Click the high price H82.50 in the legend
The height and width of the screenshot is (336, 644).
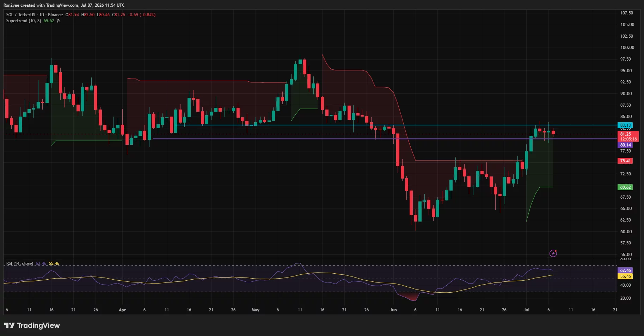[88, 15]
